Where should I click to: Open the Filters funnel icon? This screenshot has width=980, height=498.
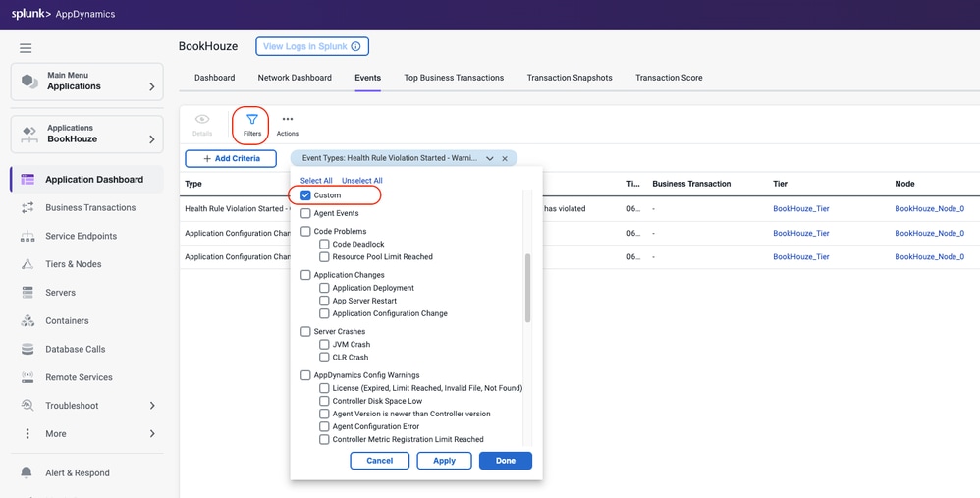[x=252, y=120]
